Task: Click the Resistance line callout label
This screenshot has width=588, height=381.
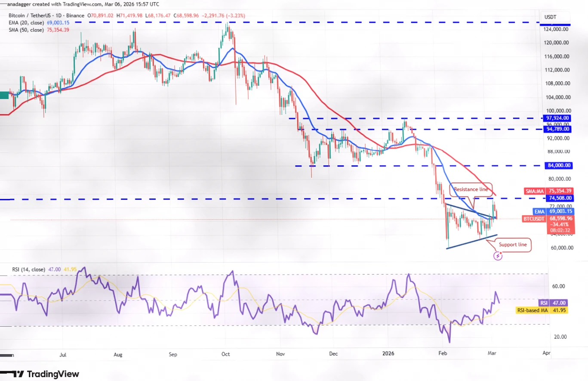Action: pos(471,189)
